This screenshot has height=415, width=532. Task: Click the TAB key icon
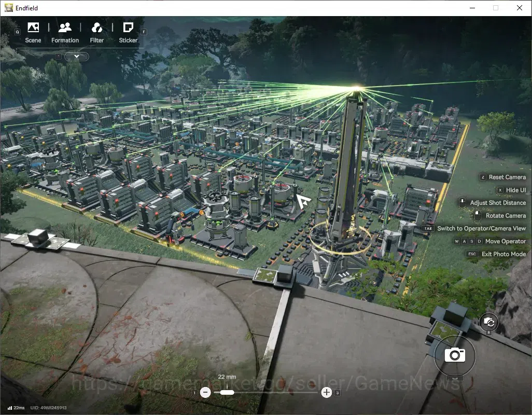428,228
